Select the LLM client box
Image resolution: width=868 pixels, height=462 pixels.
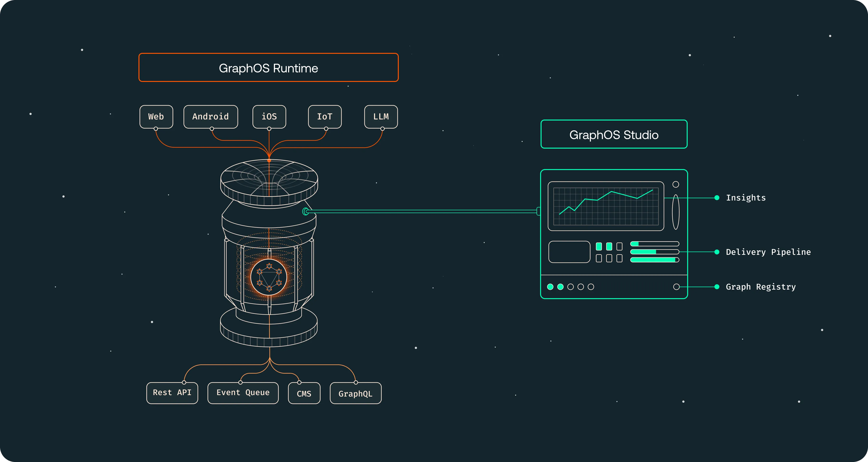(x=381, y=117)
